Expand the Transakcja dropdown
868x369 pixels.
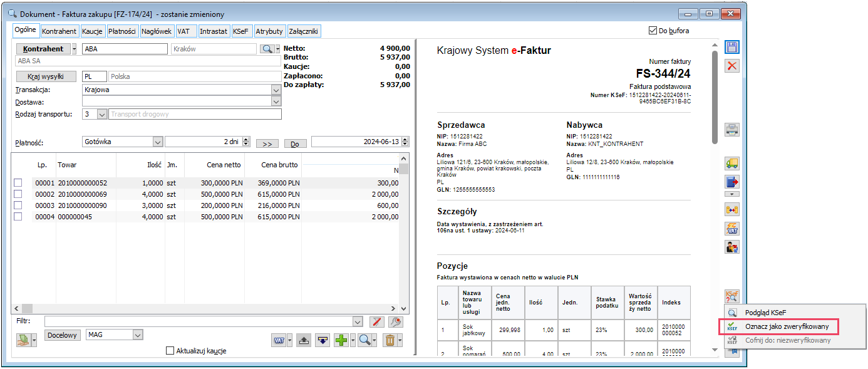(276, 90)
